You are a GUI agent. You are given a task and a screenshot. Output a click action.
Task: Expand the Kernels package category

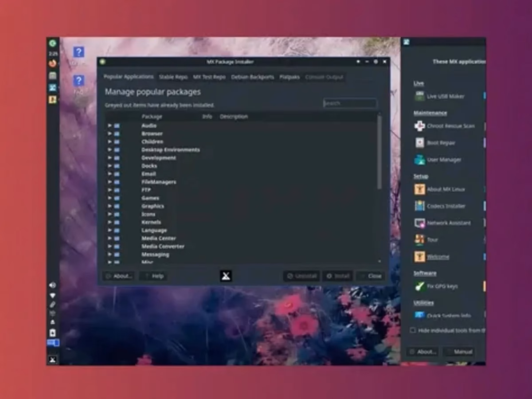tap(110, 222)
